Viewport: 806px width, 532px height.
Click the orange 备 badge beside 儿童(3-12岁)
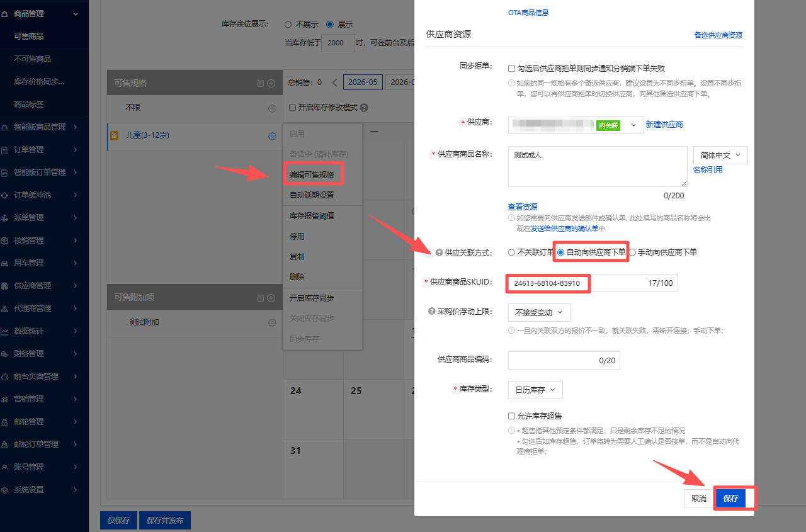point(115,135)
